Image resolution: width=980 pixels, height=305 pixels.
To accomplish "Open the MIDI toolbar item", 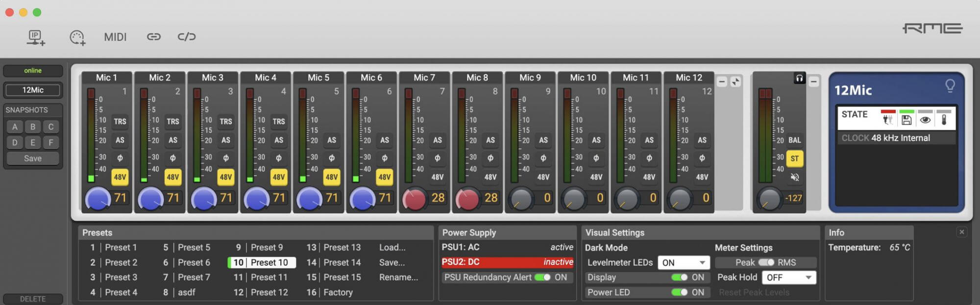I will click(x=115, y=37).
